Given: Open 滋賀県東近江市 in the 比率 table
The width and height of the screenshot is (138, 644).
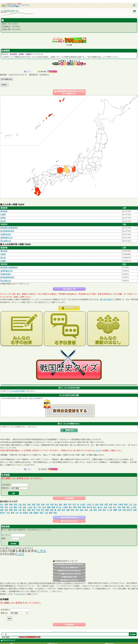Looking at the screenshot, I should [x=7, y=271].
